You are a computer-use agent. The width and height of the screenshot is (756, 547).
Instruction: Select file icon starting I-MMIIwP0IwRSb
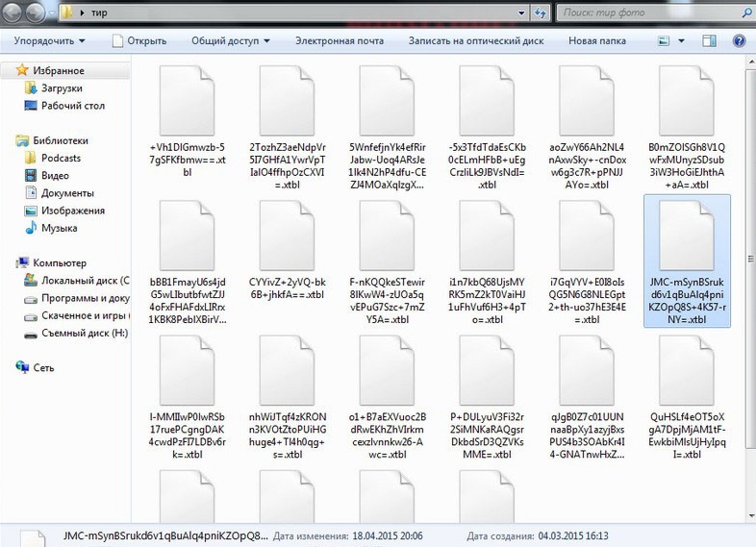tap(187, 370)
